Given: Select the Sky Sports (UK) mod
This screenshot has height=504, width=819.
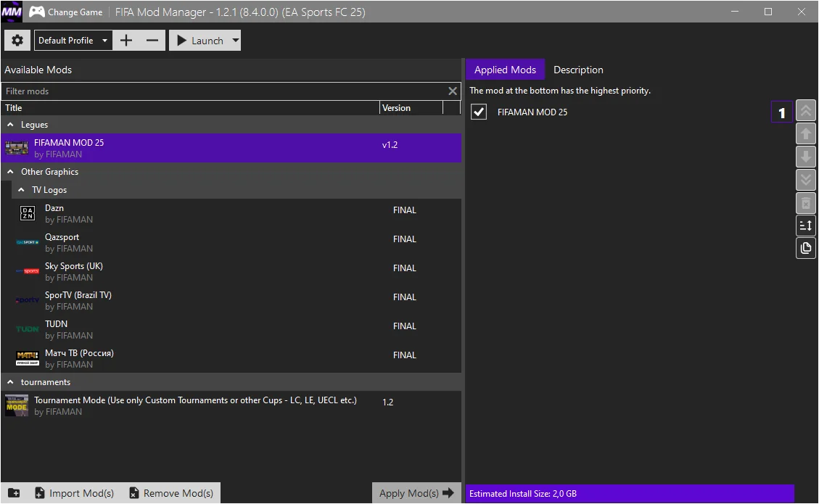Looking at the screenshot, I should (x=237, y=271).
